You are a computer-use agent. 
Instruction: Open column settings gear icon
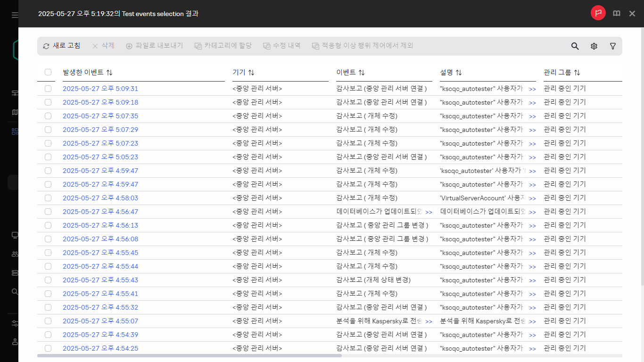[x=594, y=46]
